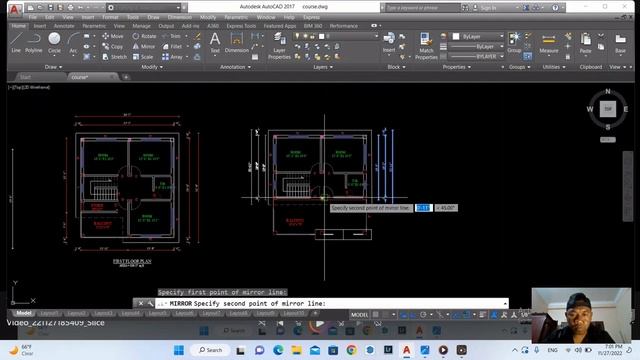Screen dimensions: 640x360
Task: Activate the Rotate command
Action: (144, 36)
